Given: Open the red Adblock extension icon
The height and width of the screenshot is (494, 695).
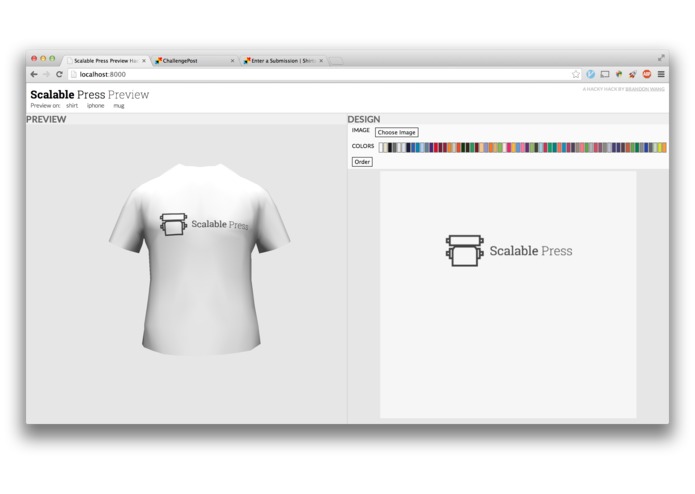Looking at the screenshot, I should (647, 74).
